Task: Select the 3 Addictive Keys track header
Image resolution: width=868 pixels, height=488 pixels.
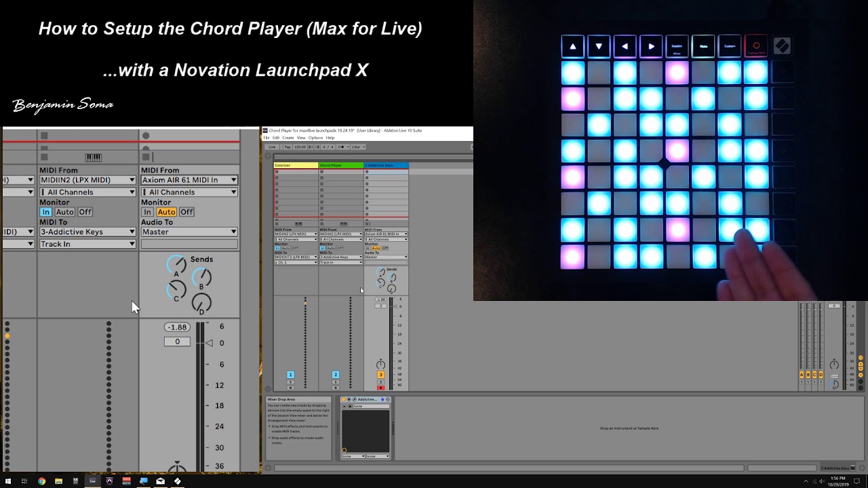Action: click(x=387, y=165)
